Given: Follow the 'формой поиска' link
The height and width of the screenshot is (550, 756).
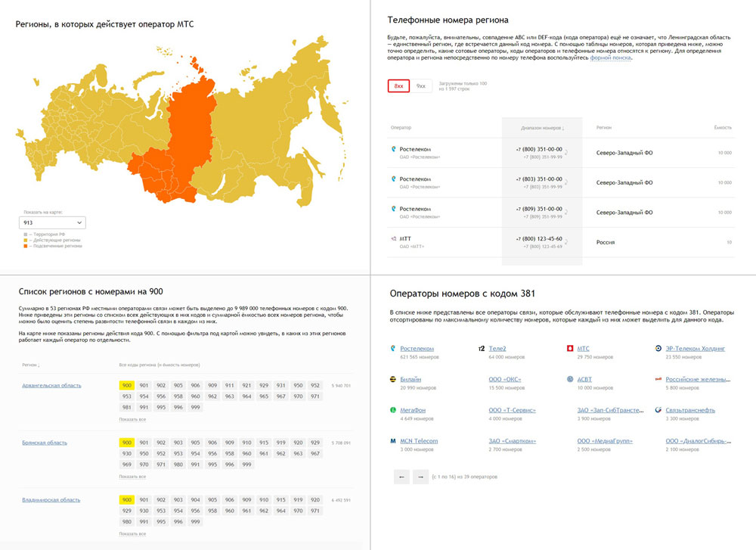Looking at the screenshot, I should (610, 57).
